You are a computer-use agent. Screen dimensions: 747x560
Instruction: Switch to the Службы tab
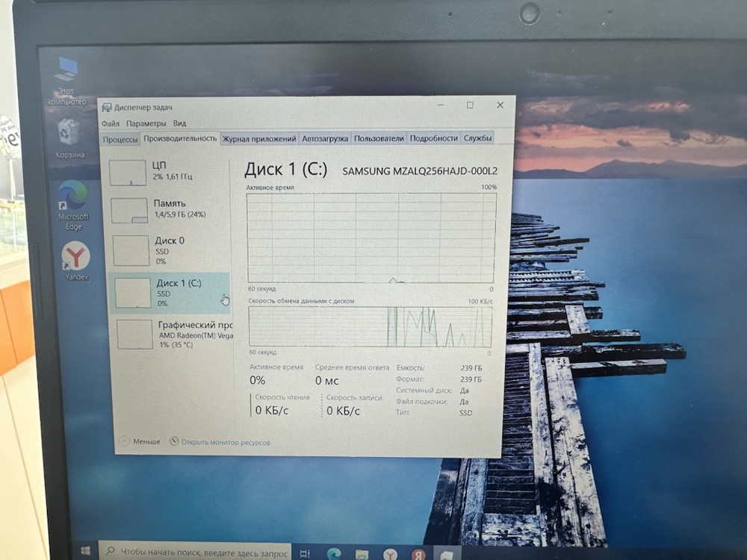[477, 138]
